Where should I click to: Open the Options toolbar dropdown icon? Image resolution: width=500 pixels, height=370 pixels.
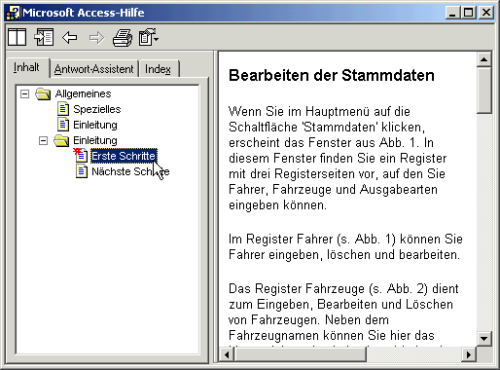point(149,37)
